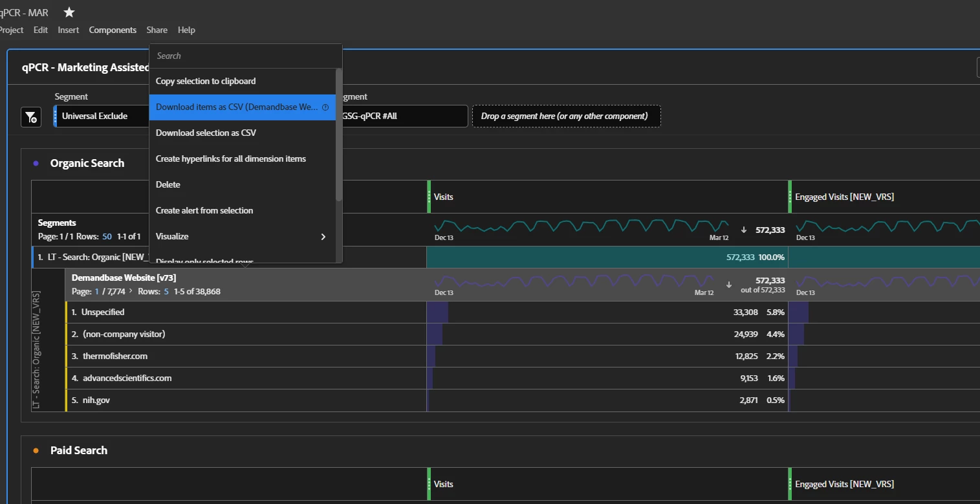
Task: Click the green column handle of Engaged Visits in Organic Search
Action: click(790, 197)
